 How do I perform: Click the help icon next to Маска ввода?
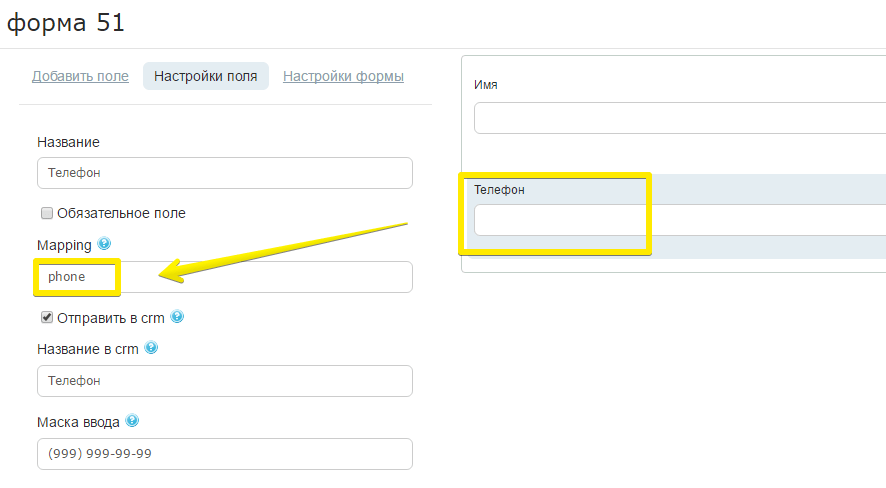pos(132,420)
